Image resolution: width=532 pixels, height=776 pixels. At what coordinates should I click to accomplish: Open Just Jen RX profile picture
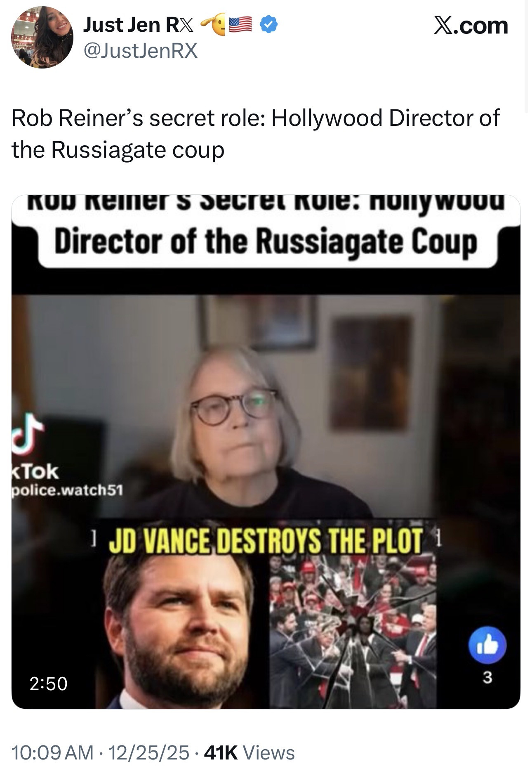(42, 38)
